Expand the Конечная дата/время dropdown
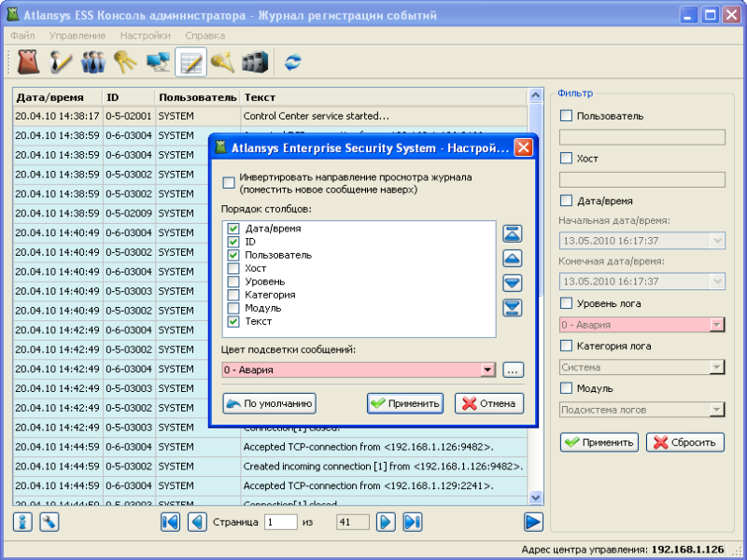747x560 pixels. [717, 282]
